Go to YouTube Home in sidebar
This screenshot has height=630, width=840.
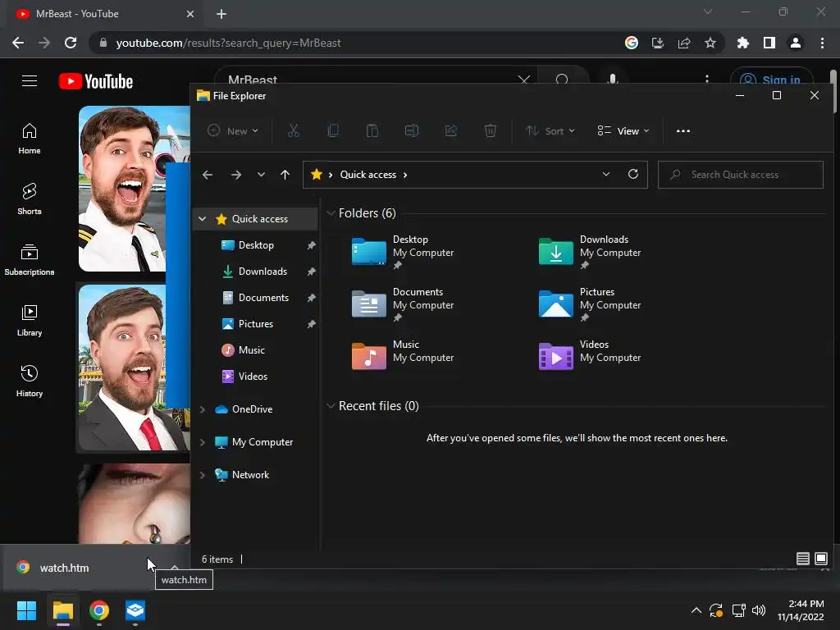[x=30, y=138]
